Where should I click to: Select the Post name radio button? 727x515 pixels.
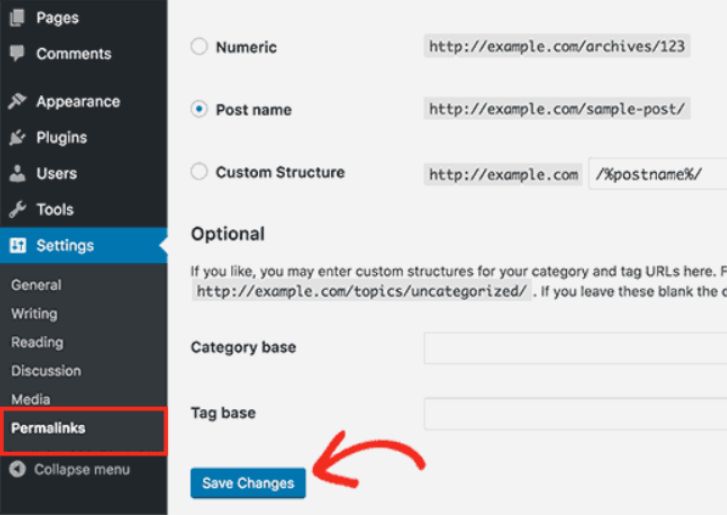(199, 110)
